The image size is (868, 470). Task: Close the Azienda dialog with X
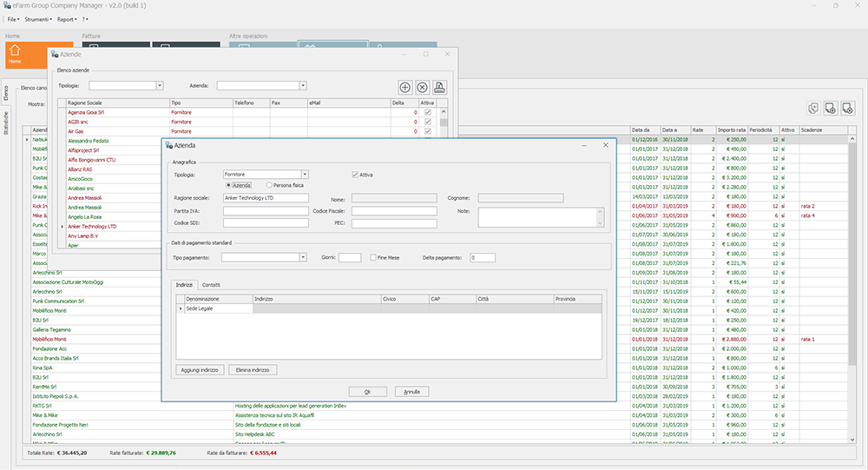click(x=605, y=145)
